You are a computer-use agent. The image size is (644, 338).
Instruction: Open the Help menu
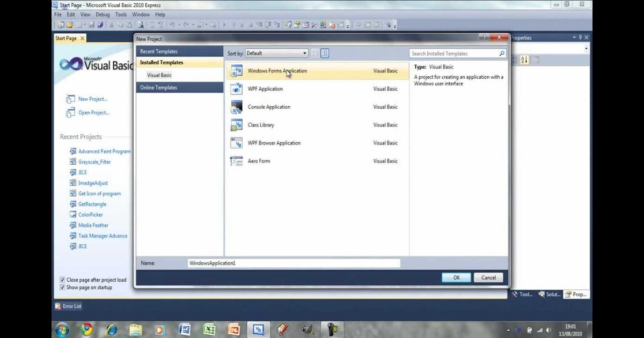[x=160, y=14]
